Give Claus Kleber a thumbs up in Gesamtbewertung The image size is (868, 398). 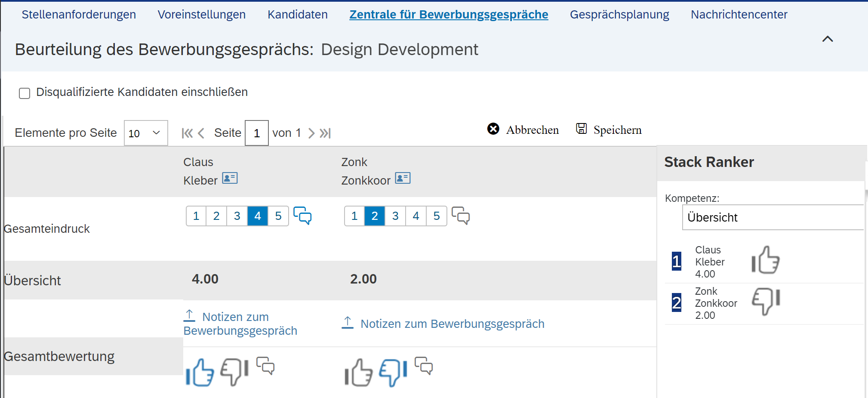[x=200, y=372]
